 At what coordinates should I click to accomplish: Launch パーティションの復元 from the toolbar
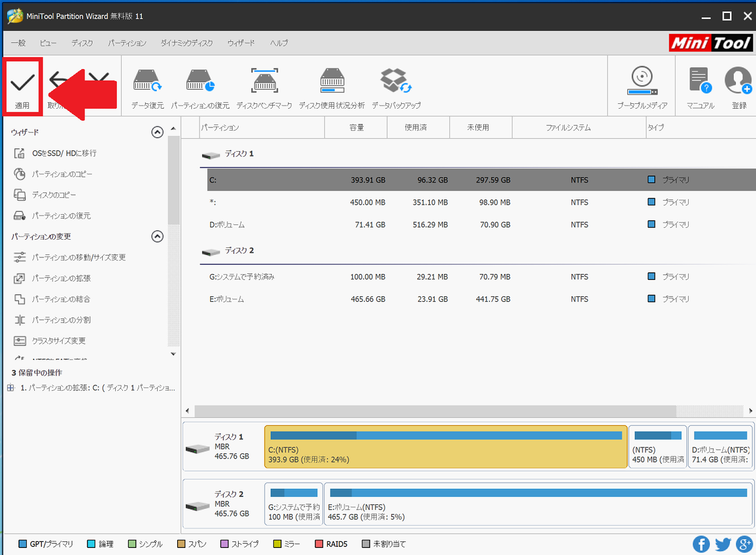click(200, 88)
